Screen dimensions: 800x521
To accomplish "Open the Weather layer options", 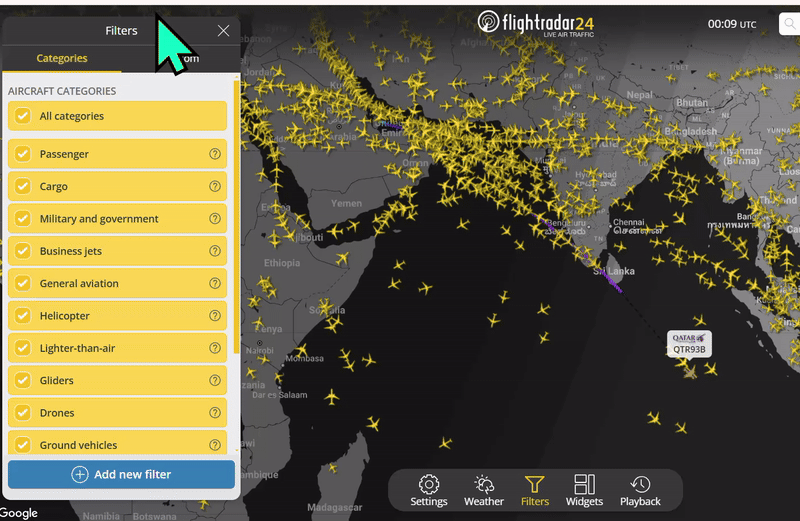I will 484,490.
